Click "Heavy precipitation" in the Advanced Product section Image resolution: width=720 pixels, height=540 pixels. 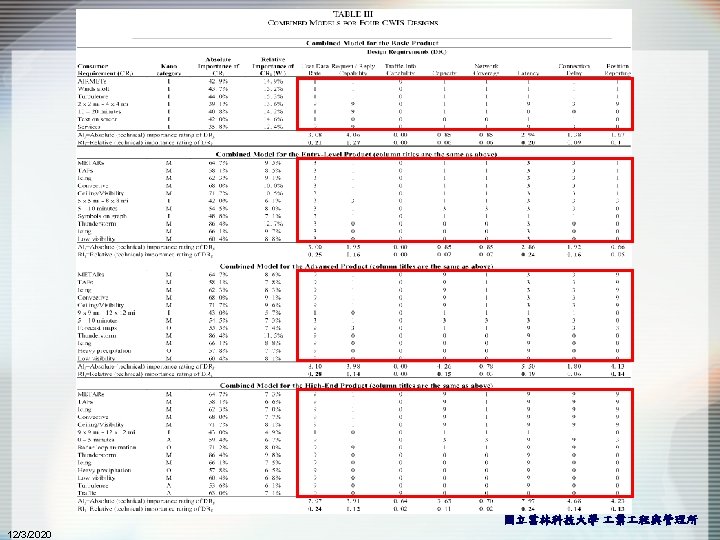104,351
